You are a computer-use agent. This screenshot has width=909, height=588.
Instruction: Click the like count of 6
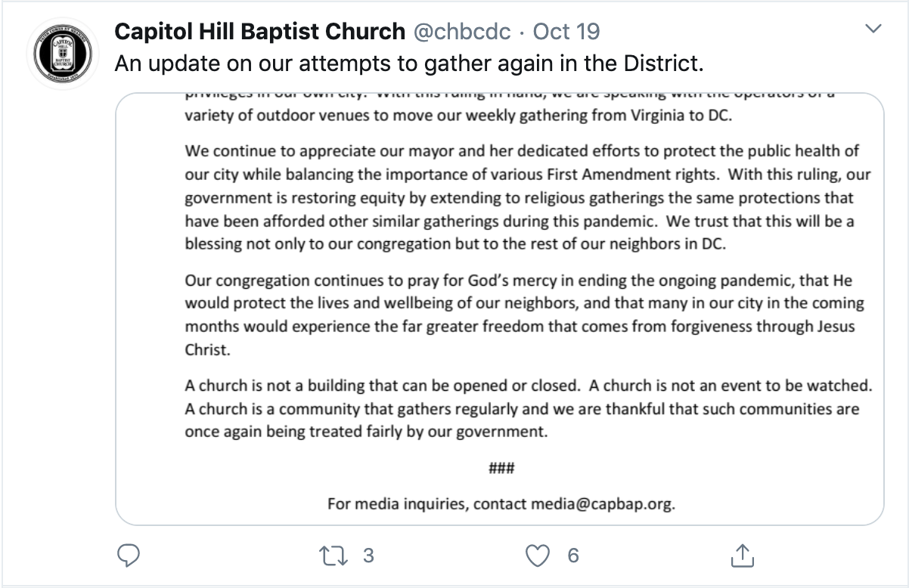[x=573, y=556]
